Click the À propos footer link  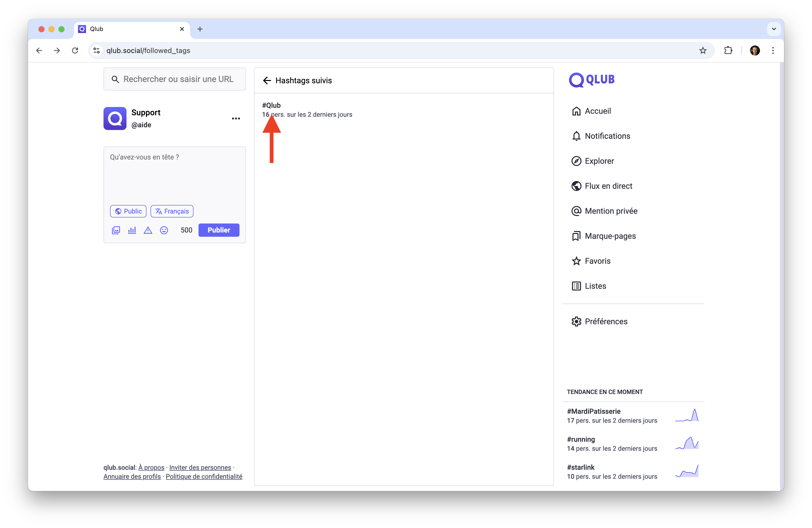point(151,468)
